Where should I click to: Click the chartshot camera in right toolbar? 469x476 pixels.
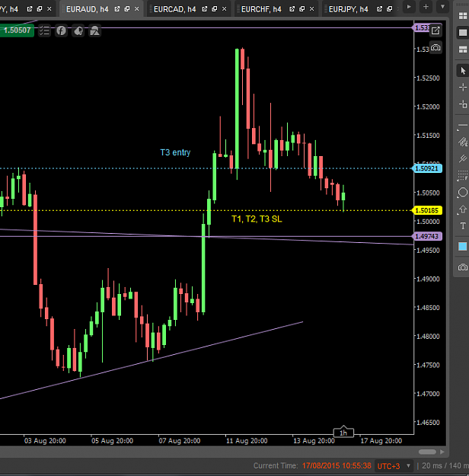coord(463,267)
